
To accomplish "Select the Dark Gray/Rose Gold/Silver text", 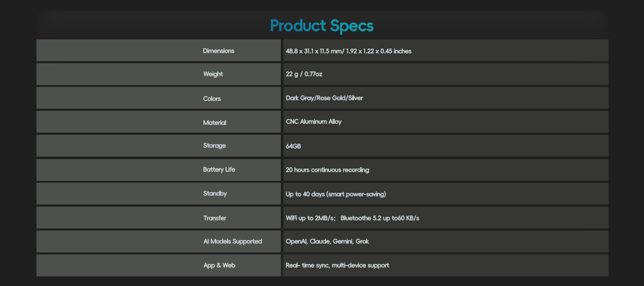I will [x=324, y=98].
